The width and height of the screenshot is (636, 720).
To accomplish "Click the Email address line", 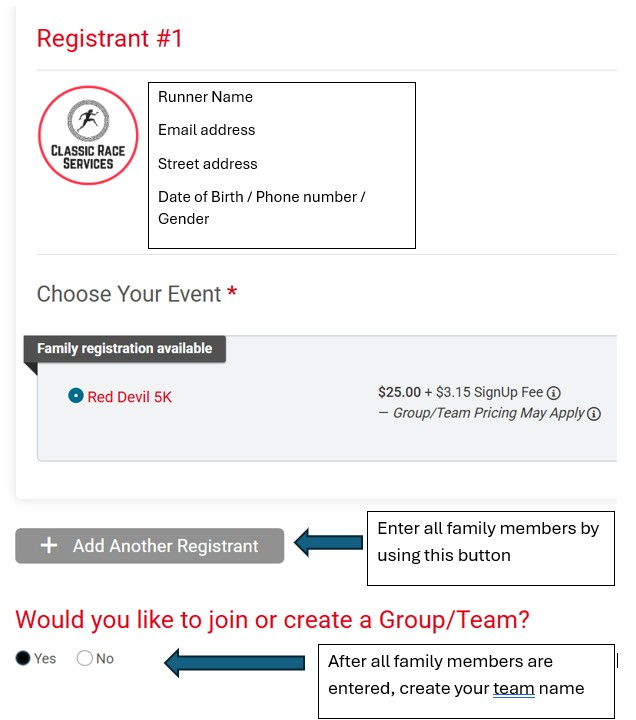I will pos(206,130).
